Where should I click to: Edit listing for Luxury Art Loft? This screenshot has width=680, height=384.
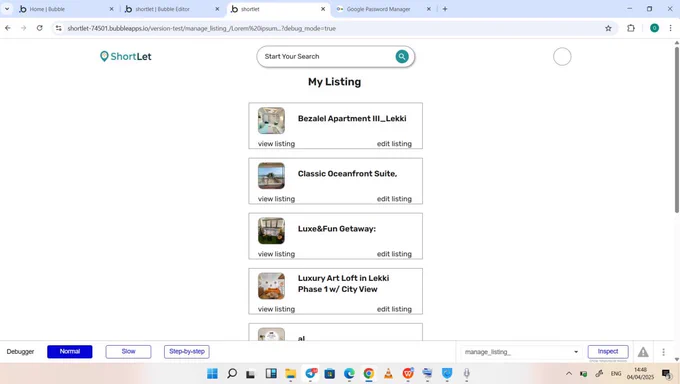coord(394,309)
